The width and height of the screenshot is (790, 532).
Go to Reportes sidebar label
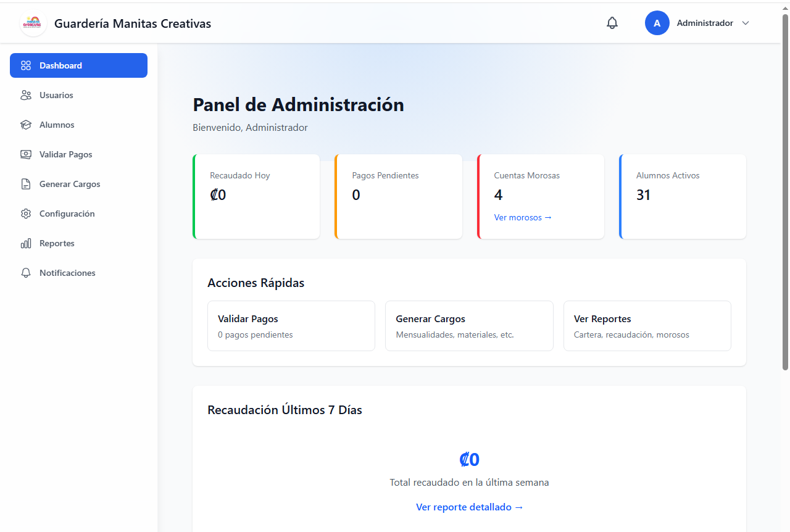coord(57,243)
